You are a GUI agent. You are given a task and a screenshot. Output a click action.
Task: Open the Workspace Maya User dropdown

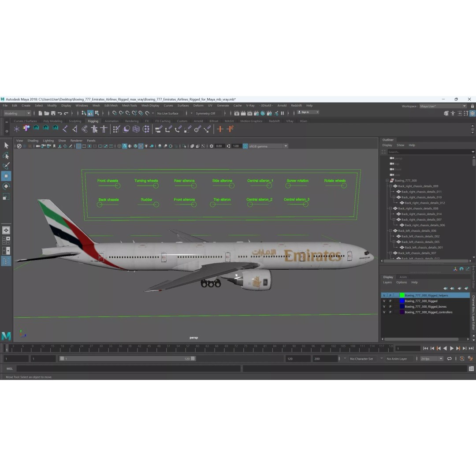coord(443,106)
